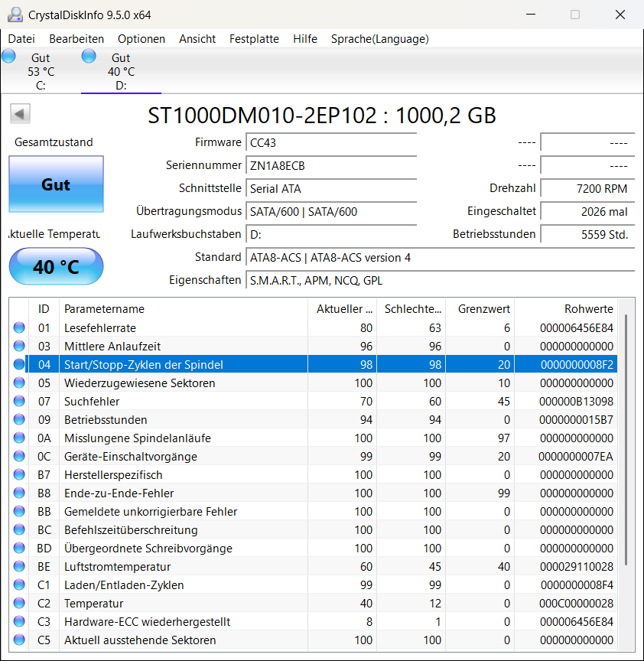
Task: Open the Ansicht menu
Action: pos(197,39)
